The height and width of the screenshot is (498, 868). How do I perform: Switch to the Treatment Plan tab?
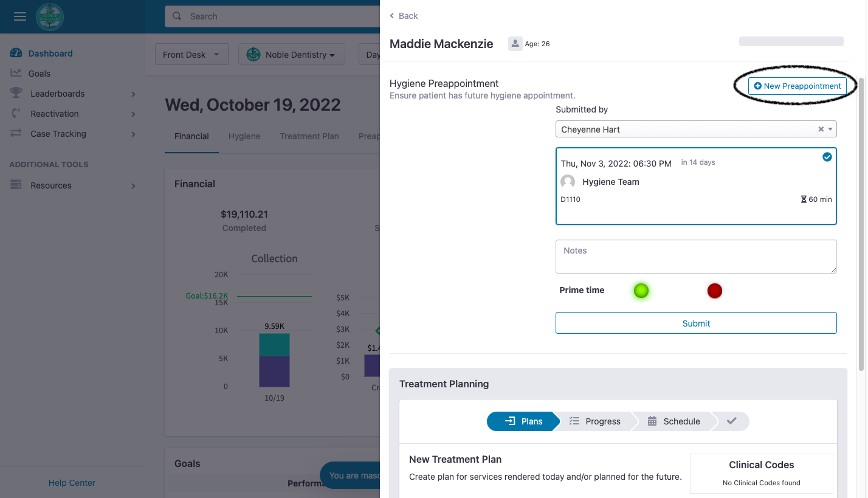[x=309, y=136]
